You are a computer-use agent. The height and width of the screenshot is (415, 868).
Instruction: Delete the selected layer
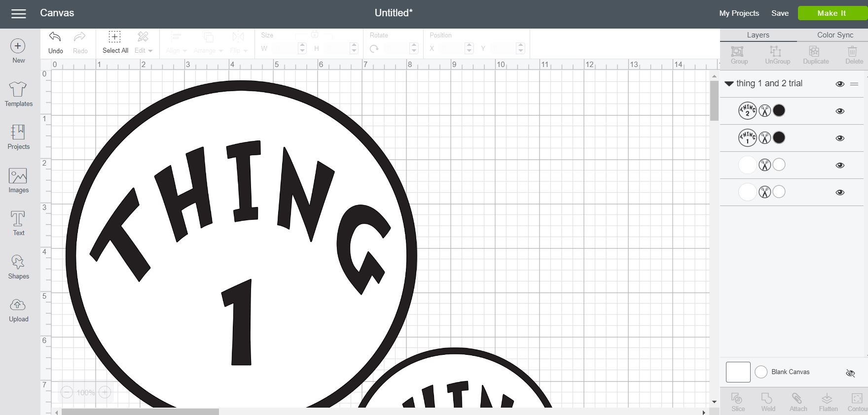[854, 55]
